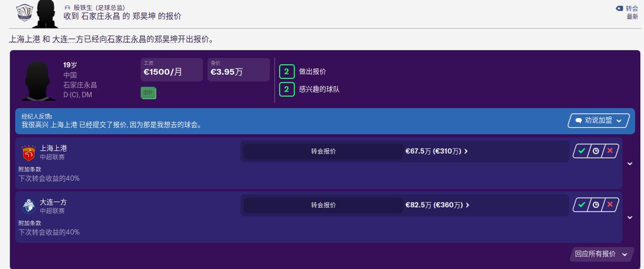Open the 回应所有报价 dropdown
Screen dimensions: 644x269
pyautogui.click(x=601, y=254)
